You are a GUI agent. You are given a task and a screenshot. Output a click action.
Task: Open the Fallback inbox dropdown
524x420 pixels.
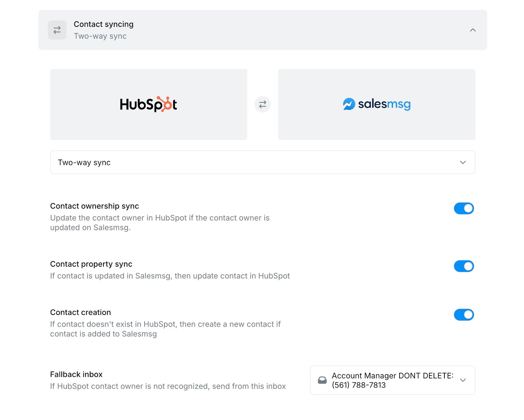[393, 380]
